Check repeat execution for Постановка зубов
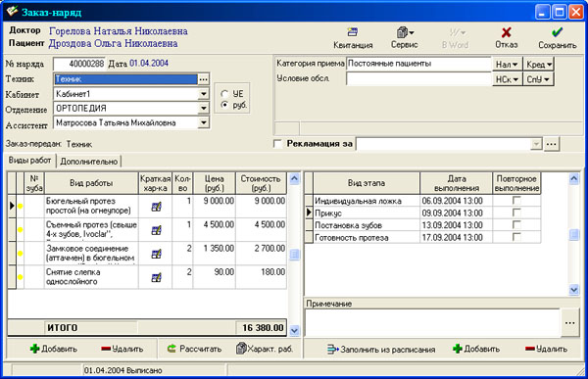Screen dimensions: 588x379 [516, 225]
